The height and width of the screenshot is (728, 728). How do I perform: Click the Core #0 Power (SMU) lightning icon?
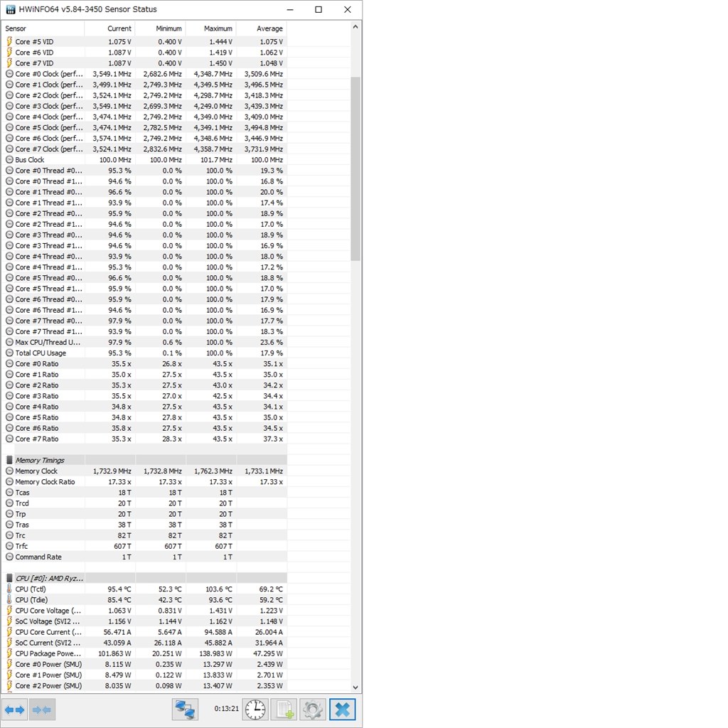(x=9, y=664)
